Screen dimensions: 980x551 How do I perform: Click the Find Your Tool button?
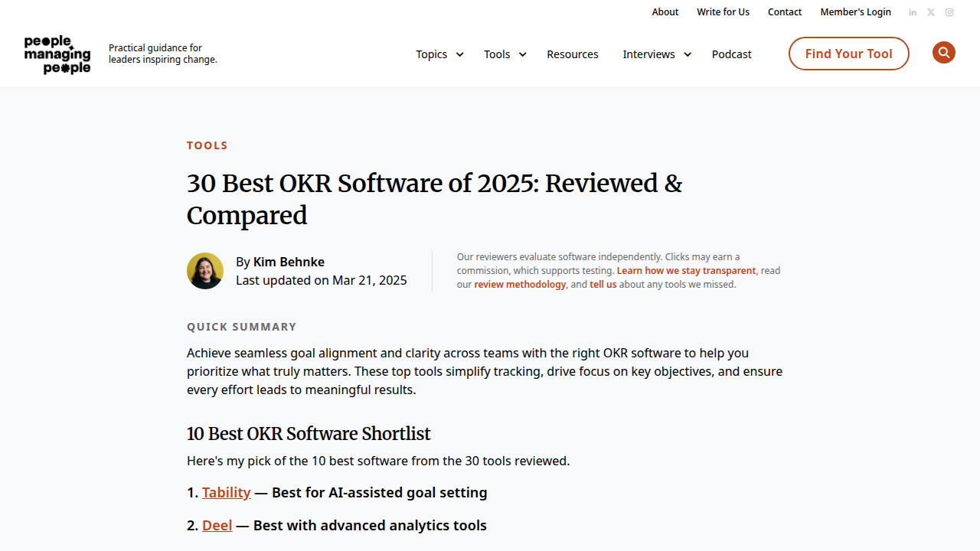point(849,54)
